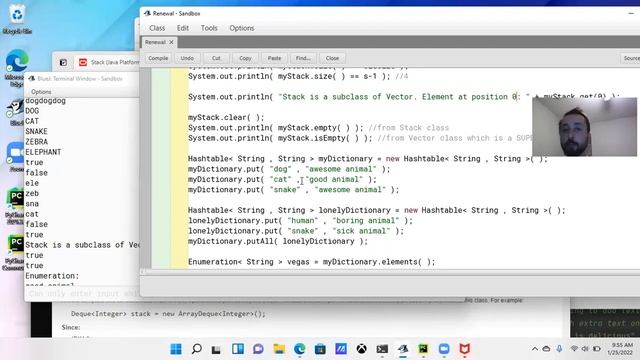Screen dimensions: 640x360
Task: Open browser tab actions icon
Action: point(63,62)
